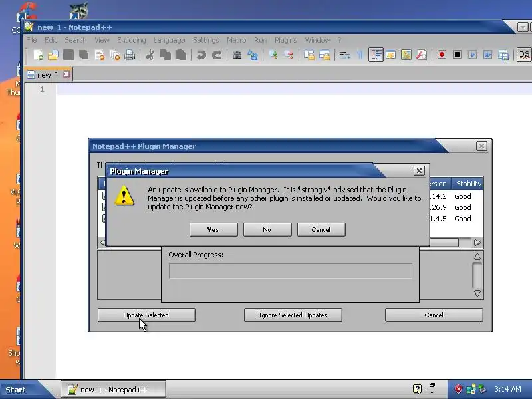Toggle synchronized vertical scrolling icon
Screen dimensions: 532x399
309,55
